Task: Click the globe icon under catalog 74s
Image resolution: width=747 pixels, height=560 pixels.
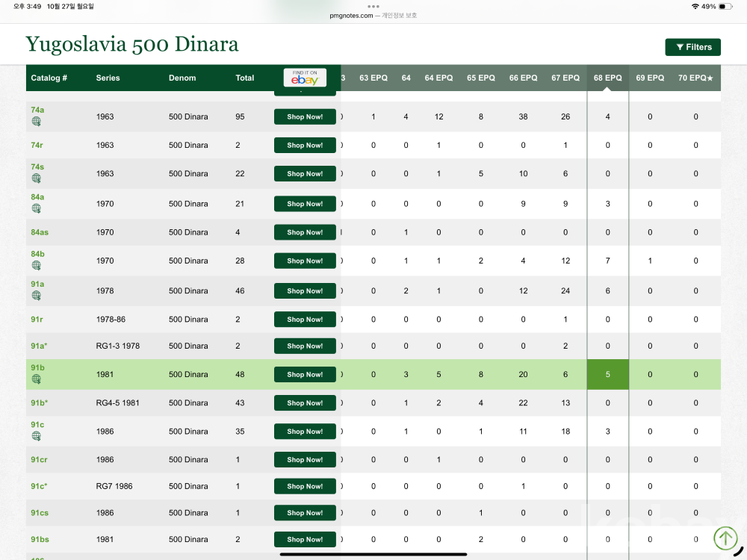Action: (36, 178)
